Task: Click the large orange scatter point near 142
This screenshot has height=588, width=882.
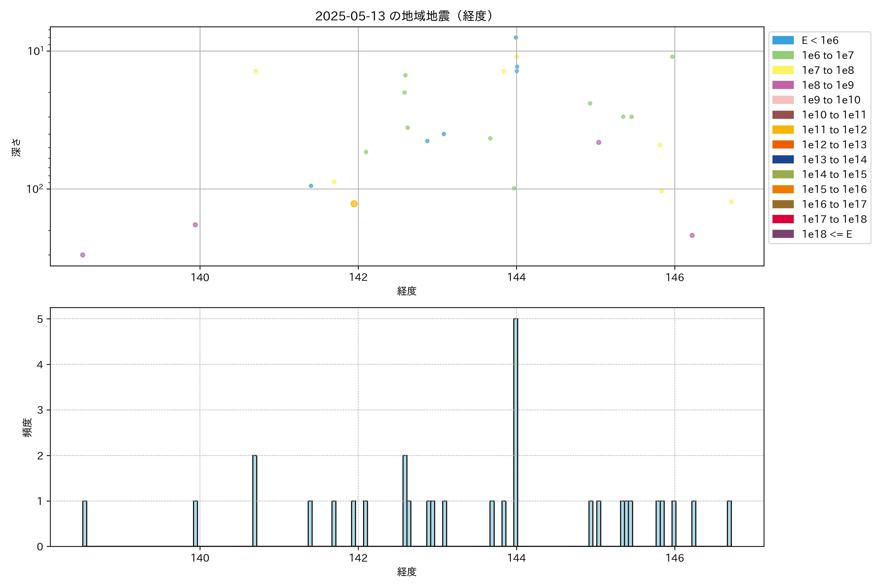Action: [x=354, y=204]
